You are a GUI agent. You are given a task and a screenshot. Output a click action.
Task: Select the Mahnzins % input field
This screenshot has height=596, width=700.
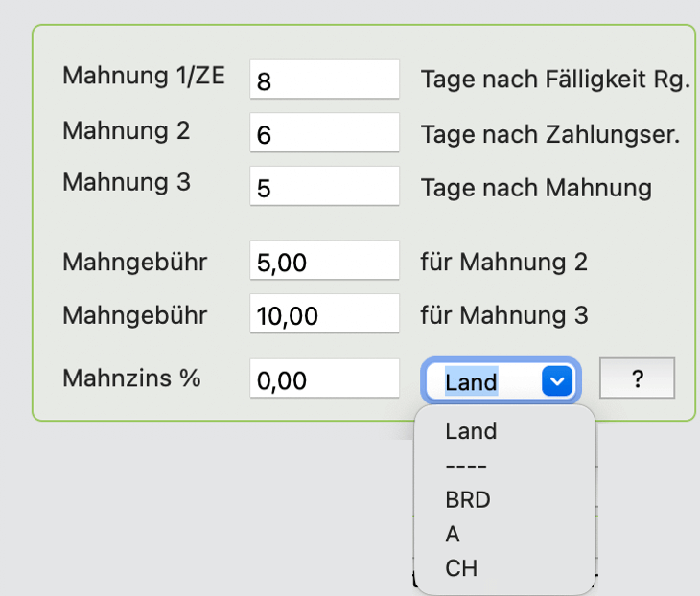[324, 379]
